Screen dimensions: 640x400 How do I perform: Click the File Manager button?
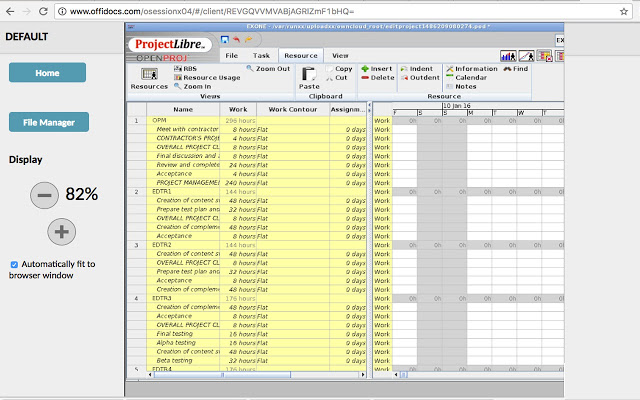[x=49, y=122]
